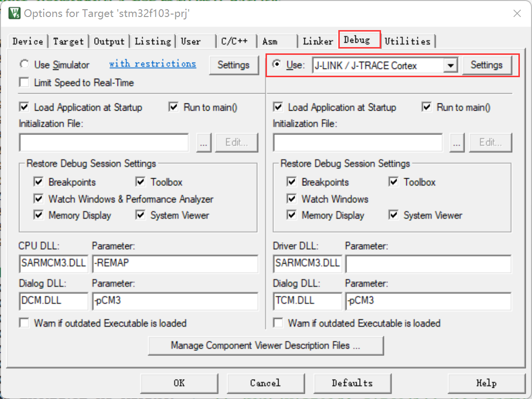
Task: Open Manage Component Viewer Description Files
Action: 266,346
